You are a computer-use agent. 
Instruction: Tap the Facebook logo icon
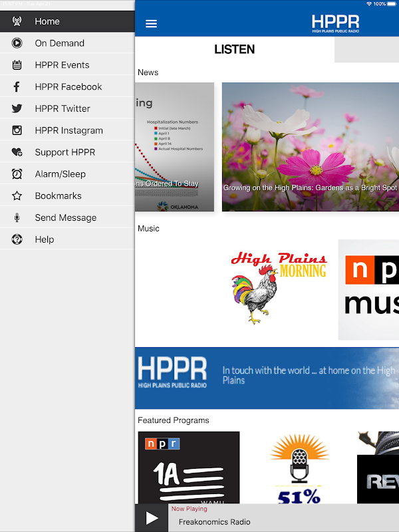tap(17, 87)
